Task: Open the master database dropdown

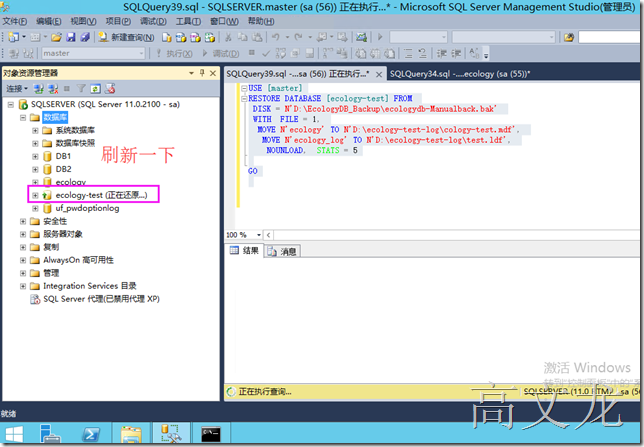Action: click(94, 53)
